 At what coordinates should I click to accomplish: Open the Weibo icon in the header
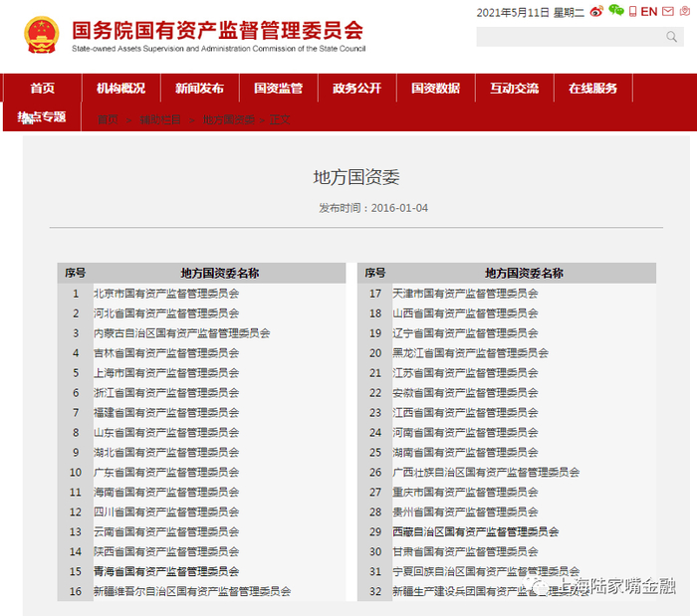596,11
